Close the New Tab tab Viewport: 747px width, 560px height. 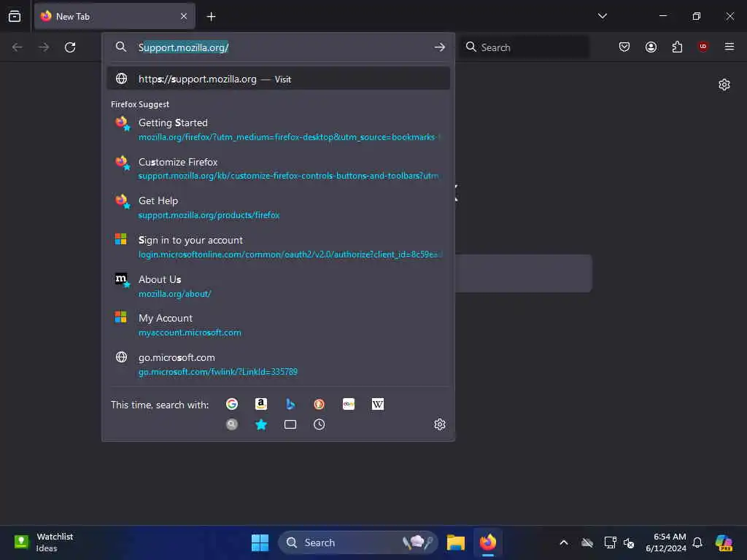[184, 16]
